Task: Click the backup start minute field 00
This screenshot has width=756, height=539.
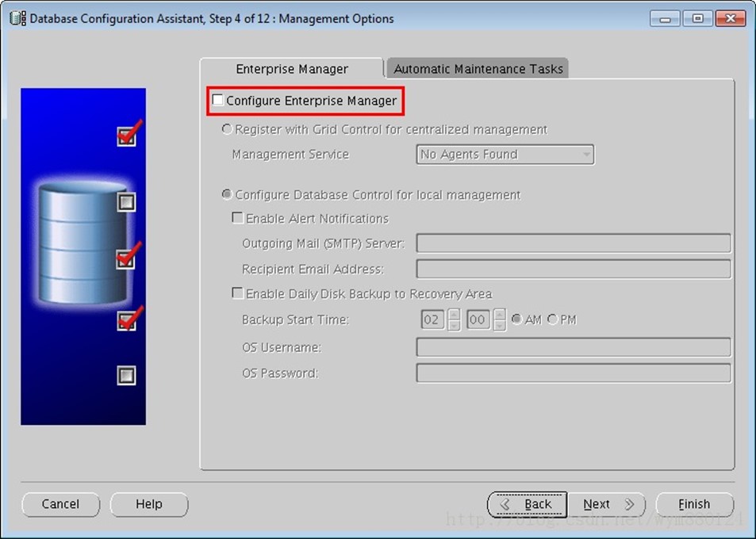Action: click(478, 320)
